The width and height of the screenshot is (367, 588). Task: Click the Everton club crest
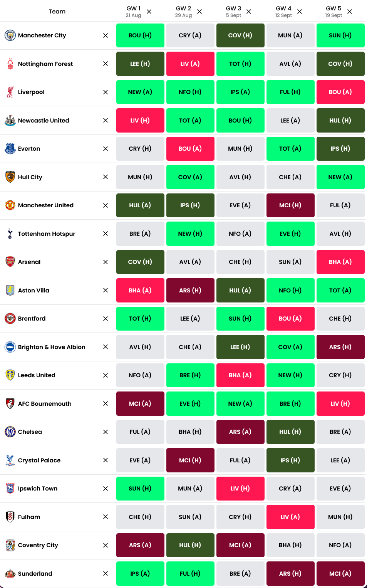[x=10, y=149]
